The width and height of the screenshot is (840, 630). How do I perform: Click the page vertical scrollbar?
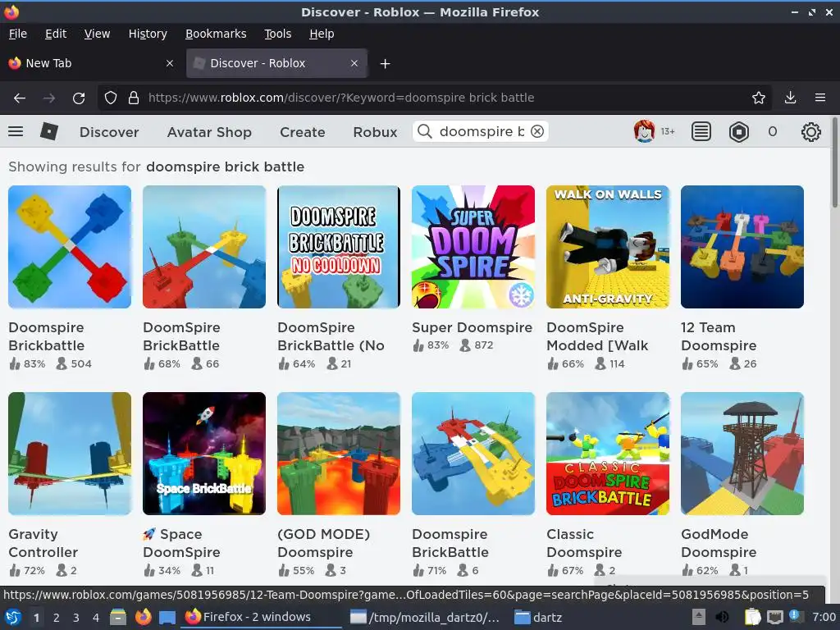pos(834,163)
